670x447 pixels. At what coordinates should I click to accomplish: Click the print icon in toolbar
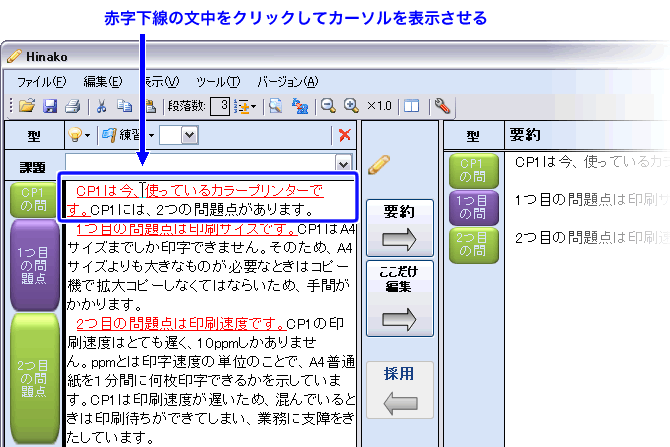[x=73, y=106]
